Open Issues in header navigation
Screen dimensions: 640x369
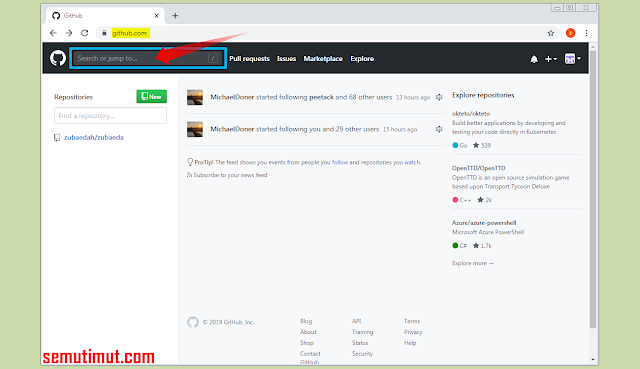[286, 58]
